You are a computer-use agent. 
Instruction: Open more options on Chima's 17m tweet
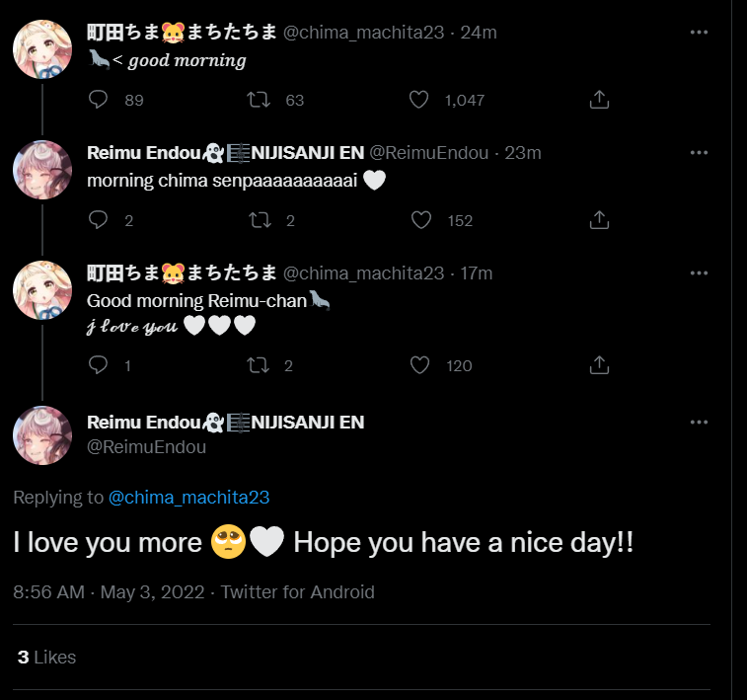tap(699, 273)
